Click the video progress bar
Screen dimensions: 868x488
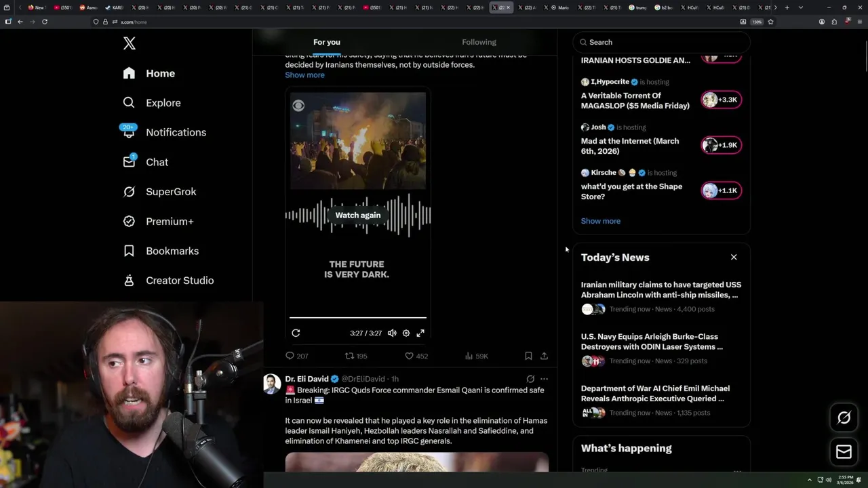click(x=358, y=317)
